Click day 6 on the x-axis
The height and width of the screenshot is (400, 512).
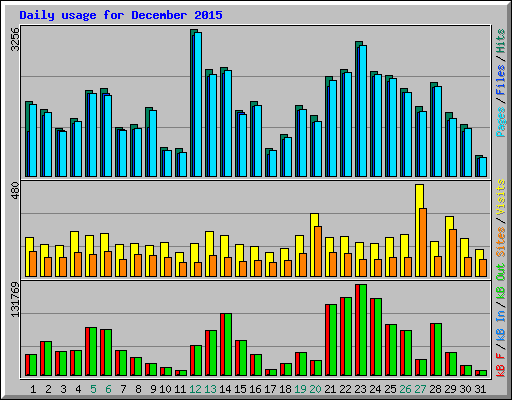108,389
